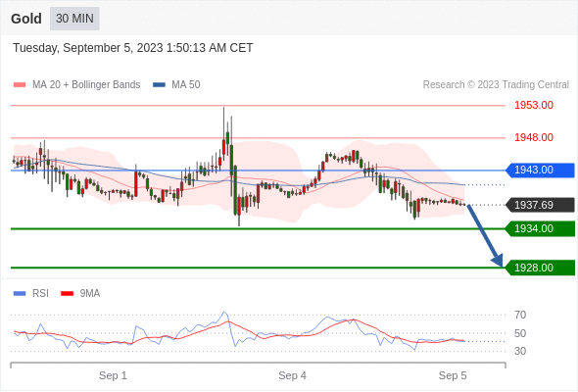Viewport: 578px width, 392px height.
Task: Click the 1937.69 current price tag
Action: (540, 205)
